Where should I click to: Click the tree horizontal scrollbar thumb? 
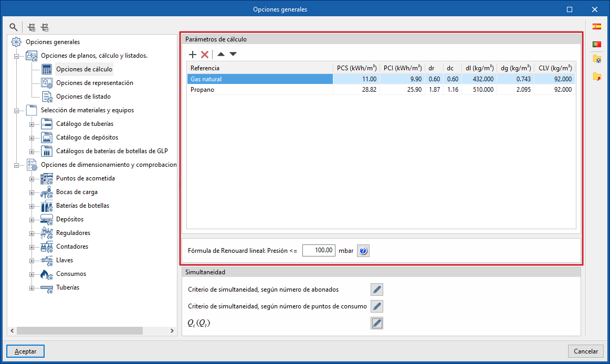click(80, 330)
